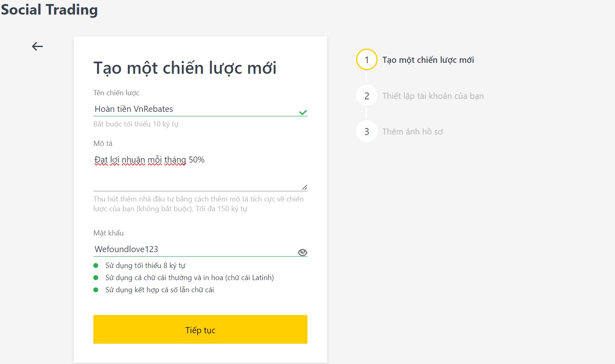Click the description textarea resize handle

tap(305, 187)
